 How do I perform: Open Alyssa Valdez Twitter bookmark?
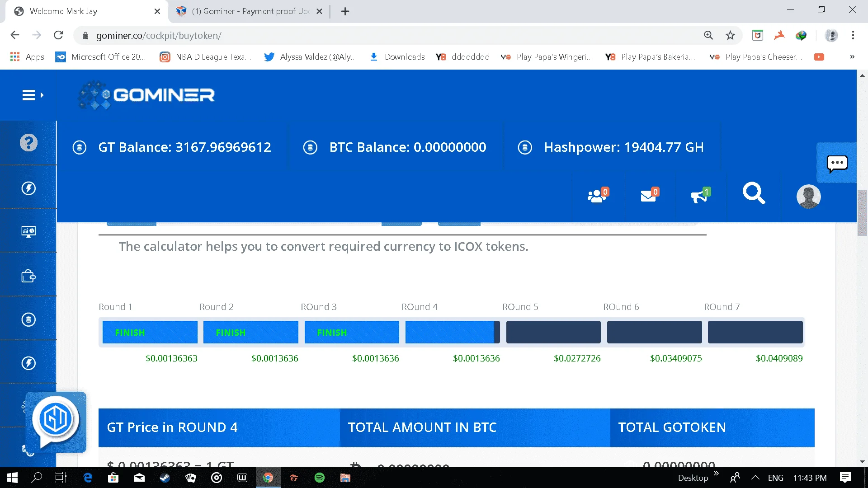(311, 57)
